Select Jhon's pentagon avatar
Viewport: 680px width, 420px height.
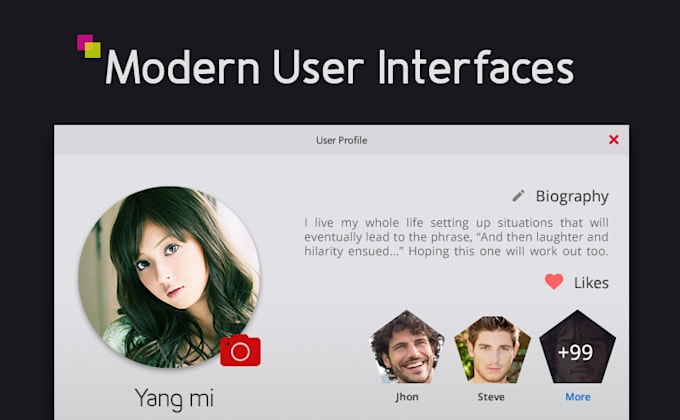tap(407, 348)
